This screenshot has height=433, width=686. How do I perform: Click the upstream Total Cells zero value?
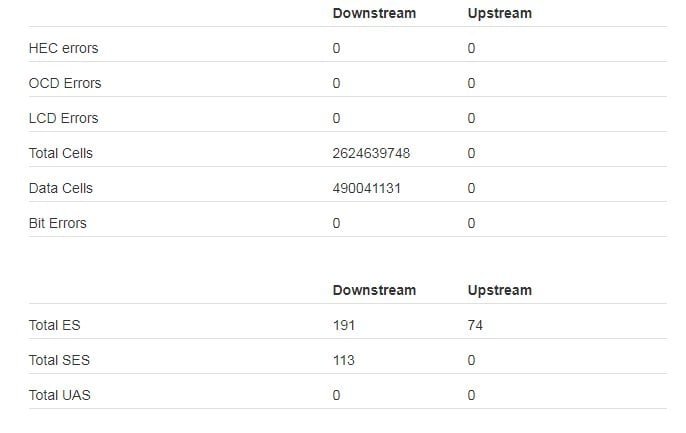(471, 153)
